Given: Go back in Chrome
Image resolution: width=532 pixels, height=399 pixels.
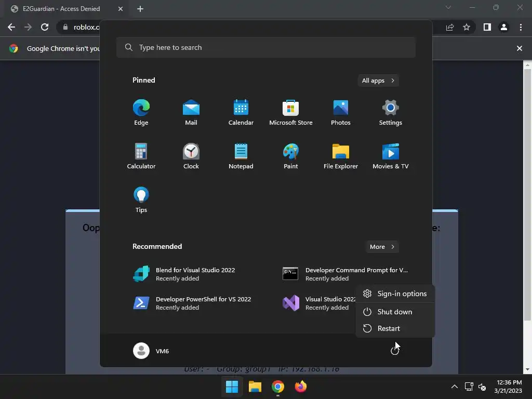Looking at the screenshot, I should (11, 27).
